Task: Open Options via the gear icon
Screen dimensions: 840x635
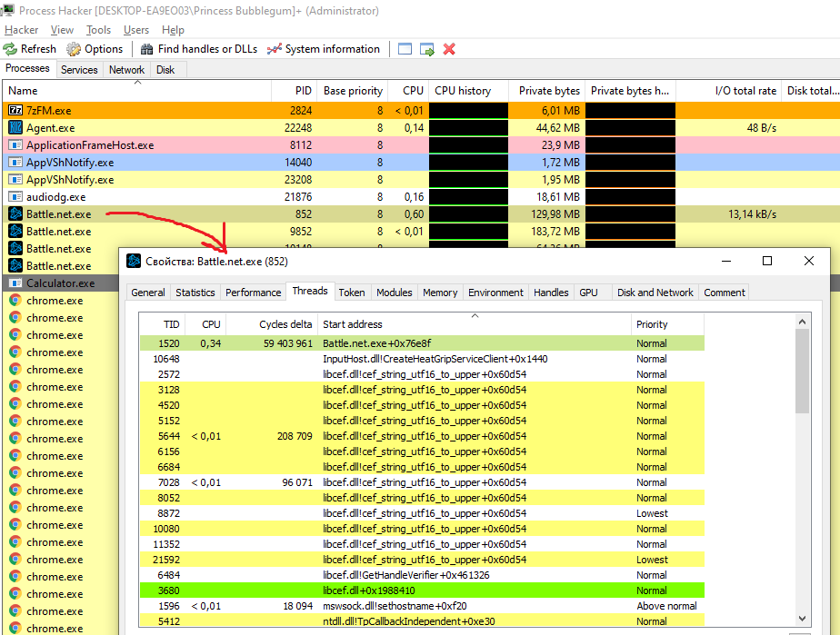Action: [x=74, y=49]
